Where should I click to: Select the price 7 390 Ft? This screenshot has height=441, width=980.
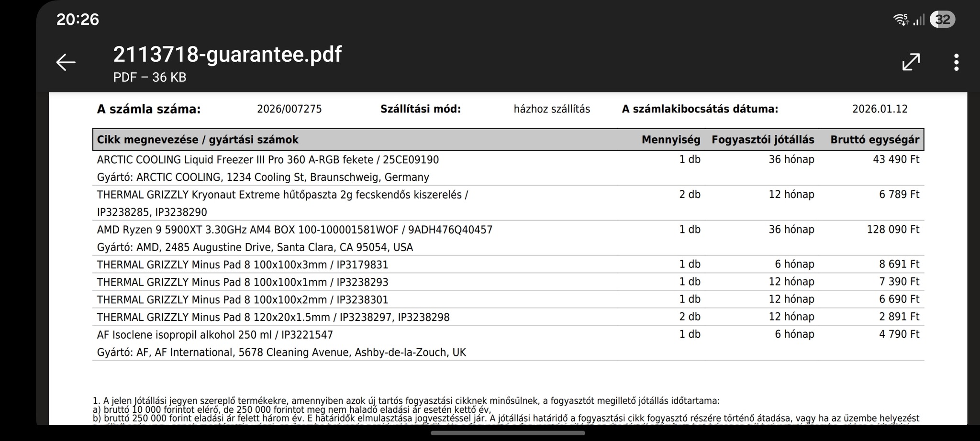899,282
